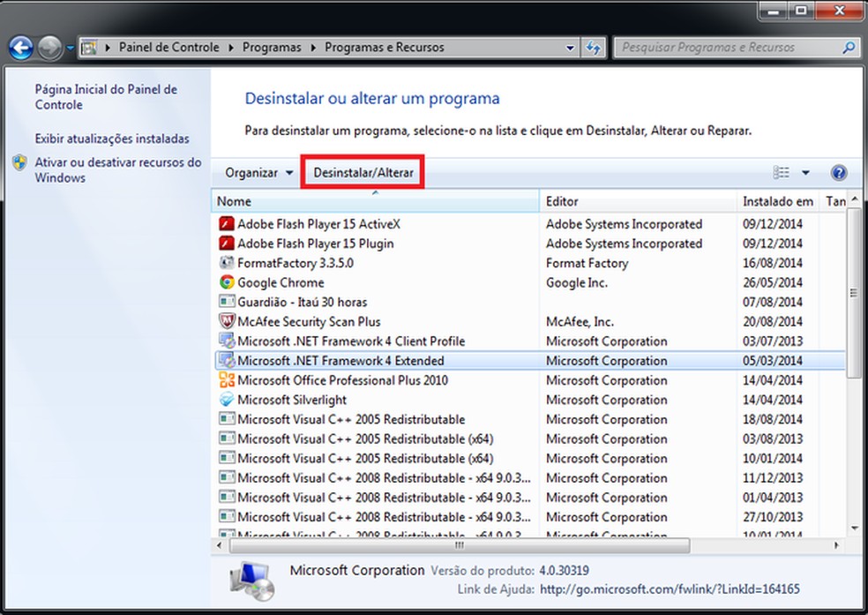
Task: Select Guardião - Itaú 30 horas name
Action: tap(303, 303)
